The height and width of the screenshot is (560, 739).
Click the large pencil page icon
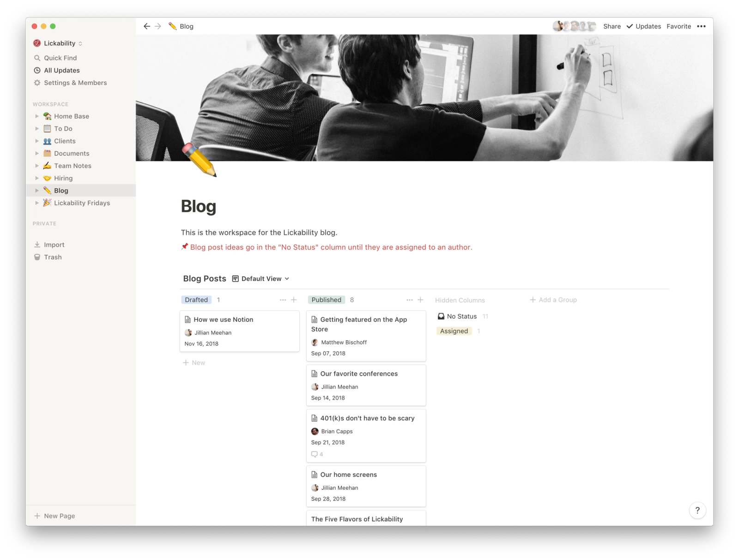199,160
